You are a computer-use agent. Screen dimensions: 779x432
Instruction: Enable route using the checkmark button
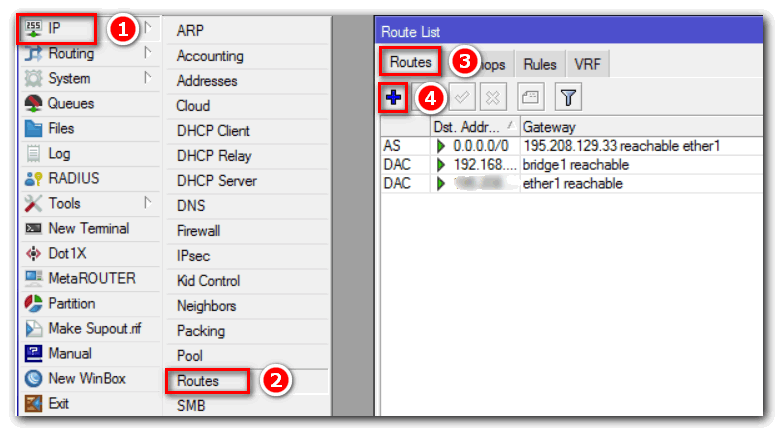pyautogui.click(x=462, y=98)
